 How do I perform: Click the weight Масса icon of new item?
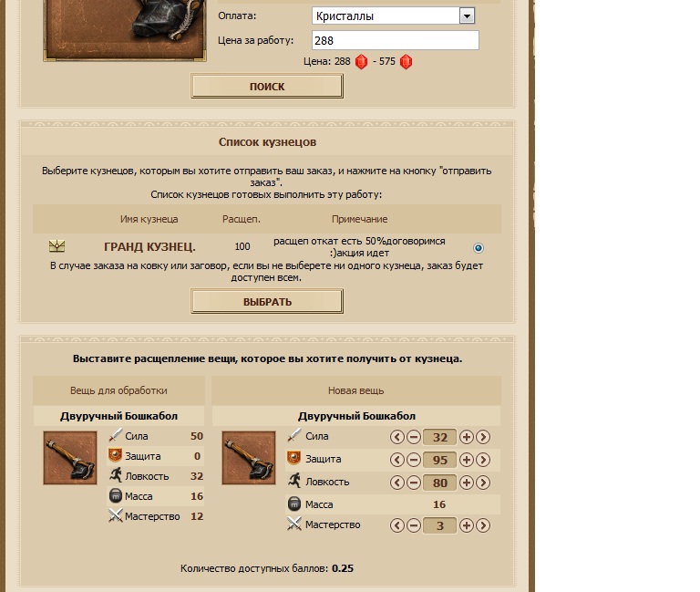tap(294, 504)
